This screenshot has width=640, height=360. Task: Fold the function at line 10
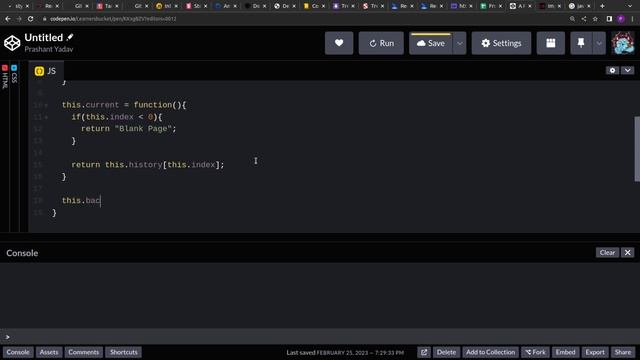coord(46,105)
